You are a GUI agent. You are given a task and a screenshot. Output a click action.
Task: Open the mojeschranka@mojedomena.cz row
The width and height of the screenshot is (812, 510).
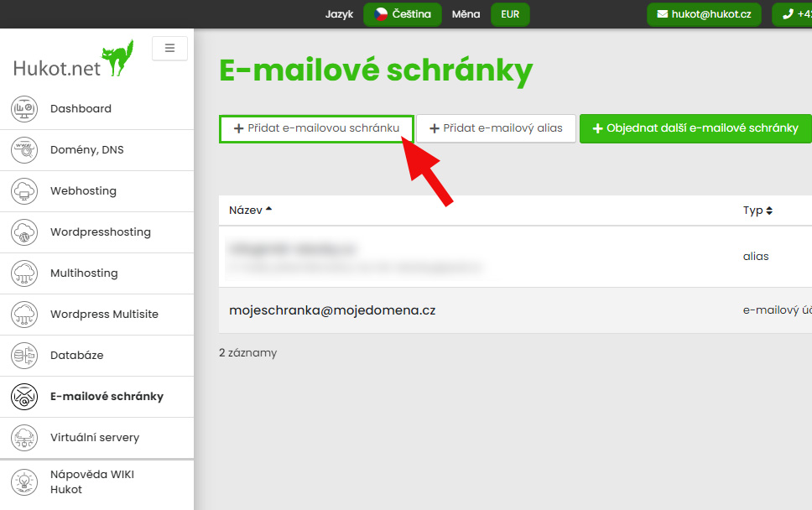pyautogui.click(x=515, y=310)
